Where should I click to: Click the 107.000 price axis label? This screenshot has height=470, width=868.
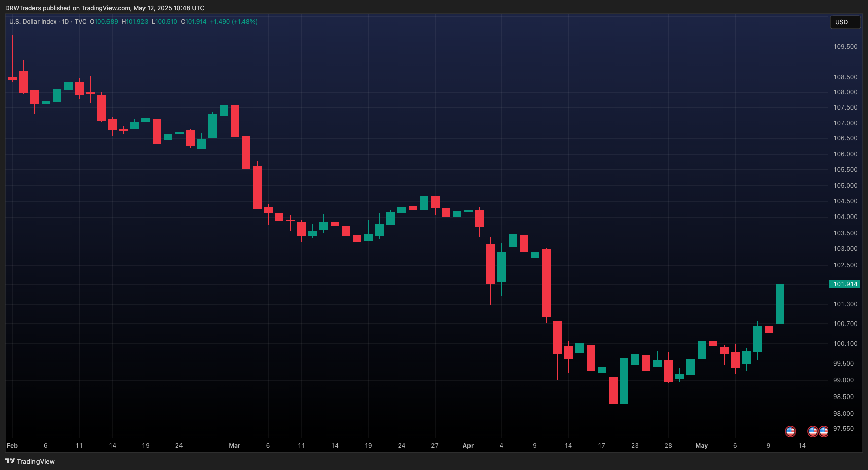(x=845, y=123)
